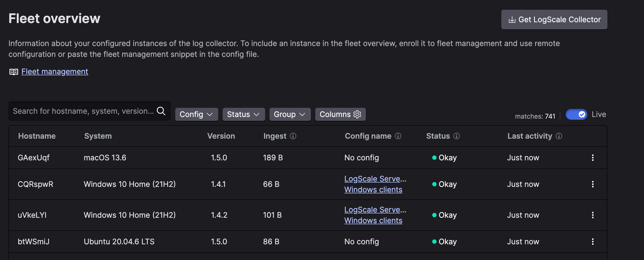Screen dimensions: 644x260
Task: Click the info icon beside Last activity
Action: (559, 136)
